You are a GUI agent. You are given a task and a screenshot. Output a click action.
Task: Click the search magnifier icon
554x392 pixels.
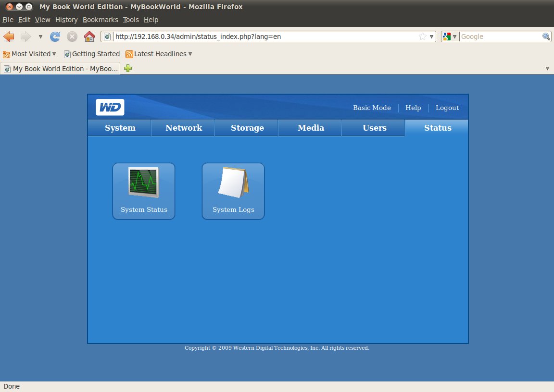click(x=546, y=37)
